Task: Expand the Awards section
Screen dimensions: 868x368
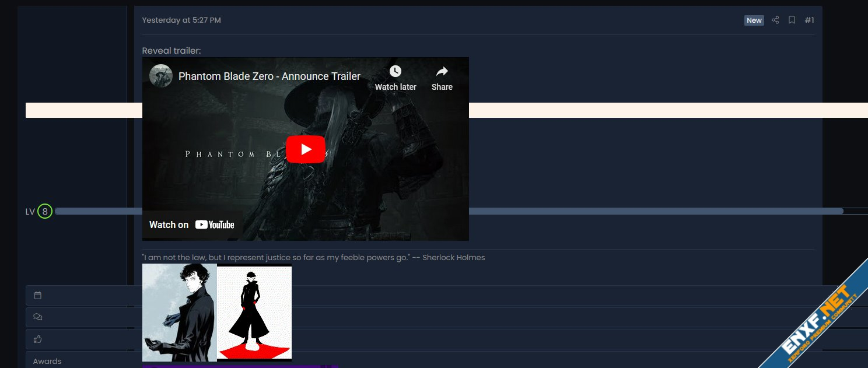Action: (47, 361)
